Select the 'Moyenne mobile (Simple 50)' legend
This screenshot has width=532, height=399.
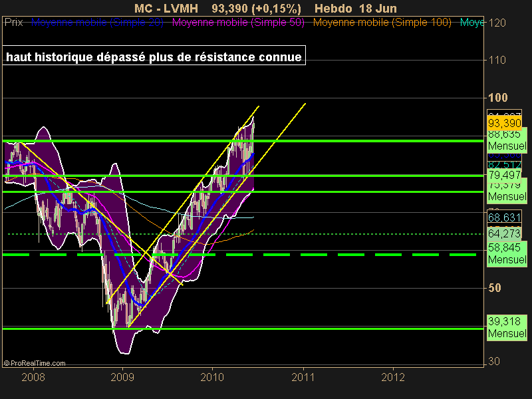(238, 23)
